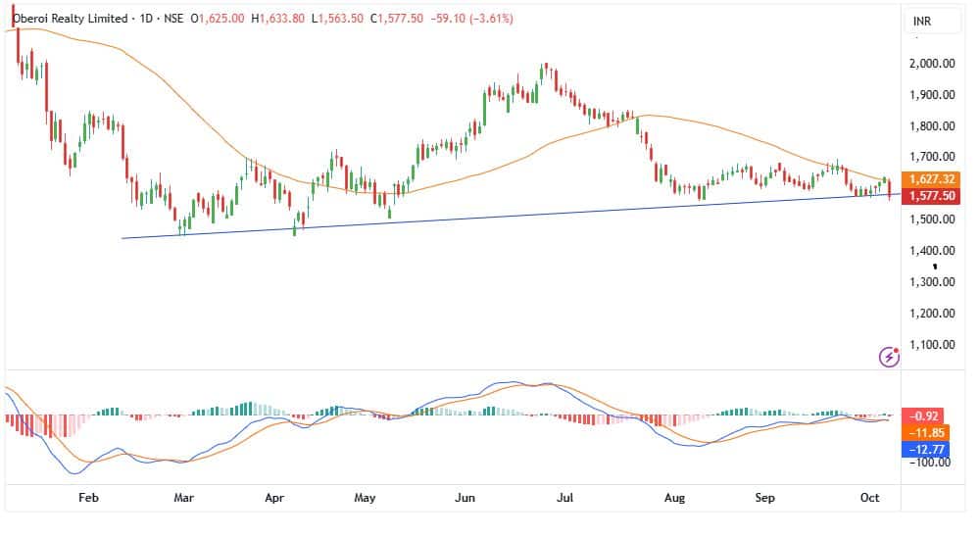This screenshot has height=537, width=980.
Task: Click the May label on date axis
Action: (366, 498)
